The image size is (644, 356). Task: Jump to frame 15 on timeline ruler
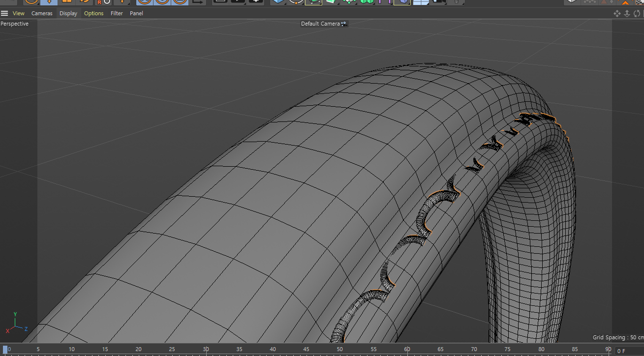(105, 349)
